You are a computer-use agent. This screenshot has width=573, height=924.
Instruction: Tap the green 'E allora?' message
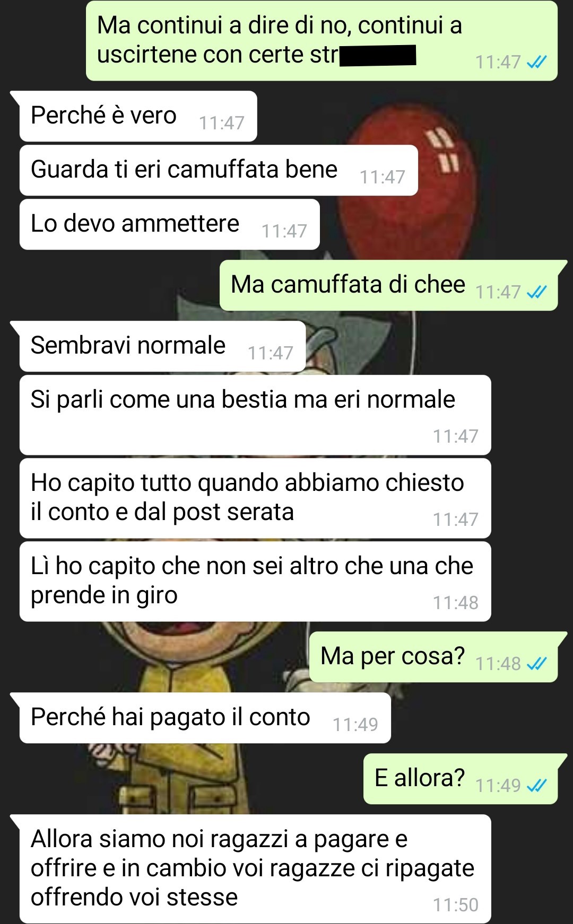(x=461, y=779)
